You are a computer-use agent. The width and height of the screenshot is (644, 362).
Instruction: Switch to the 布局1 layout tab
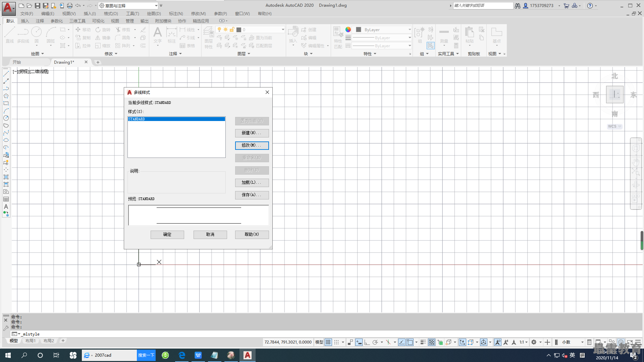click(30, 341)
